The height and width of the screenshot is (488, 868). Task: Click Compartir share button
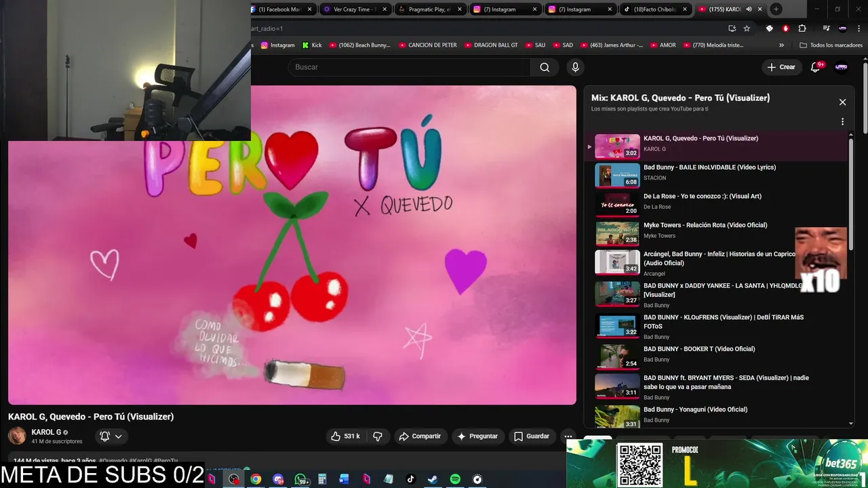click(420, 436)
